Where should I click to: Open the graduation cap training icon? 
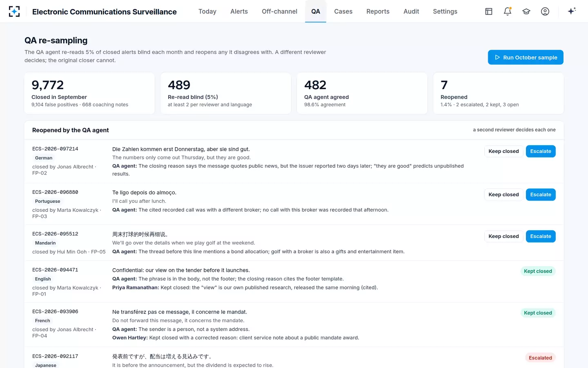tap(526, 11)
